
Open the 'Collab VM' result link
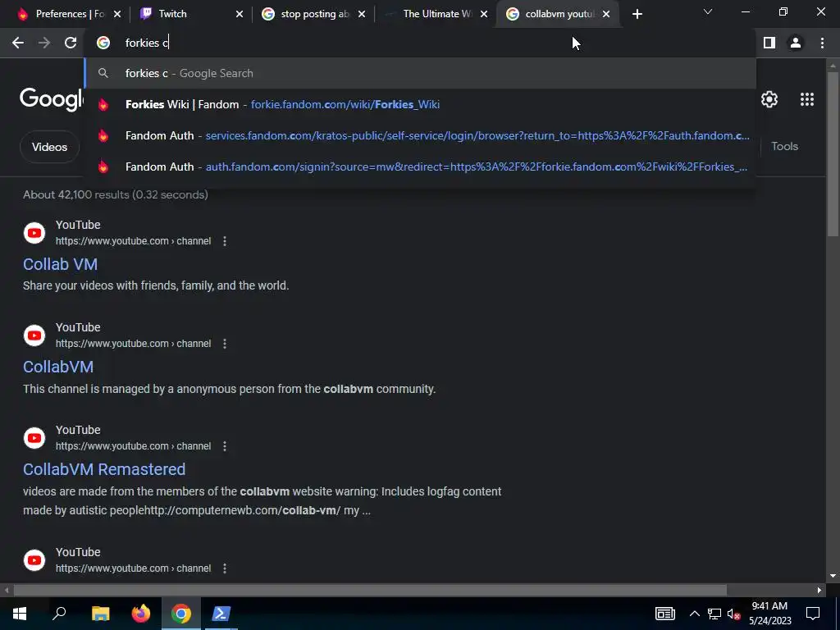(61, 264)
